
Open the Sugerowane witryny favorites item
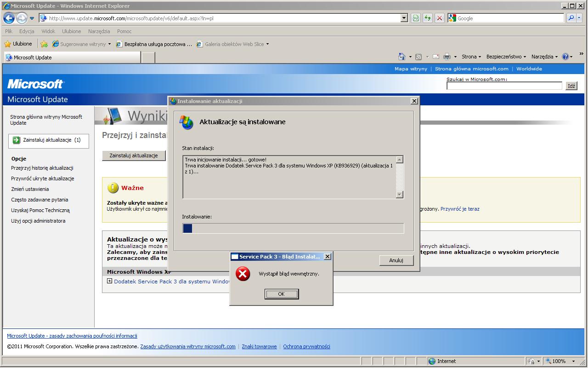click(x=82, y=44)
